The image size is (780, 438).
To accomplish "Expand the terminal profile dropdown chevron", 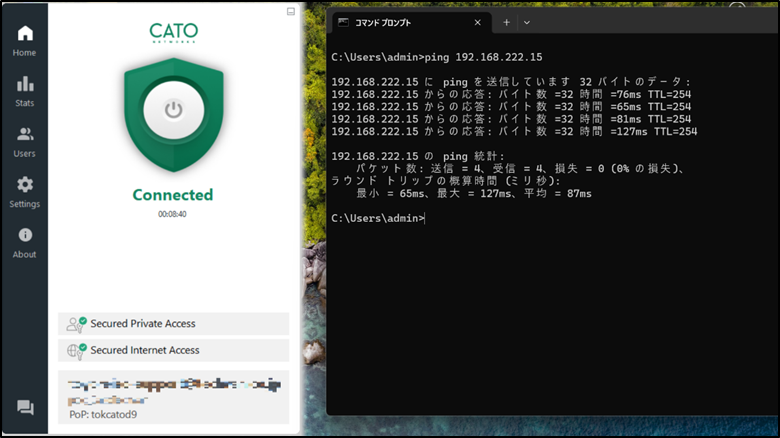I will 527,22.
